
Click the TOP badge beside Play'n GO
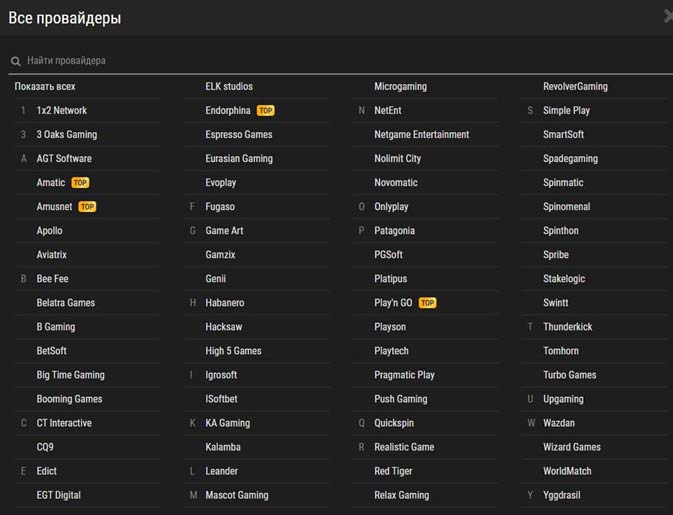pos(427,303)
